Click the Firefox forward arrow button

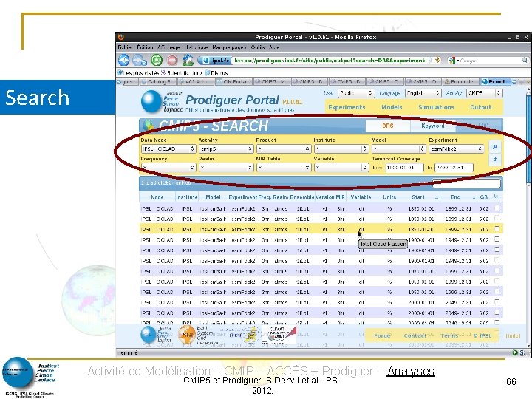point(140,61)
